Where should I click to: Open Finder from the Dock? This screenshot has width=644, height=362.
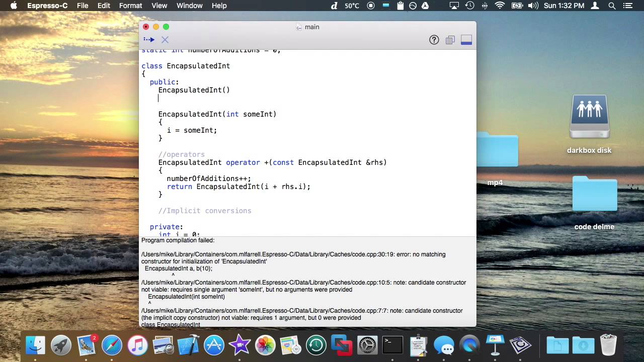coord(35,345)
